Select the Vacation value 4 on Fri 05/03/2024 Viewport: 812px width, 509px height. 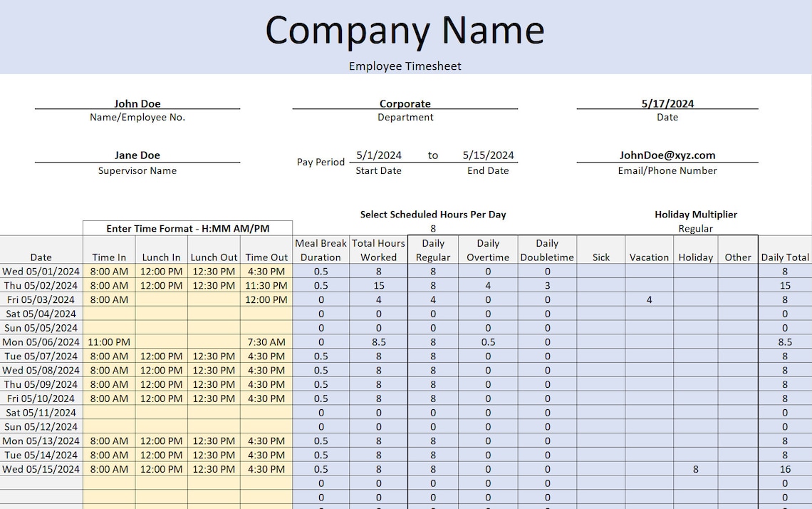(x=649, y=299)
